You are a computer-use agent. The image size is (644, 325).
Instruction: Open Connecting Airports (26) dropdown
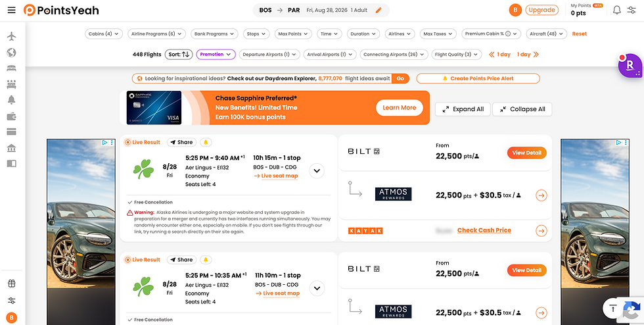coord(394,55)
